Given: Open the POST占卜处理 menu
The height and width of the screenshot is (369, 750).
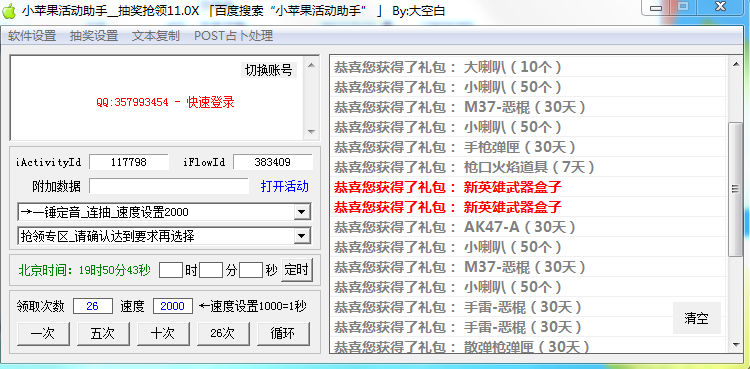Looking at the screenshot, I should click(x=233, y=36).
